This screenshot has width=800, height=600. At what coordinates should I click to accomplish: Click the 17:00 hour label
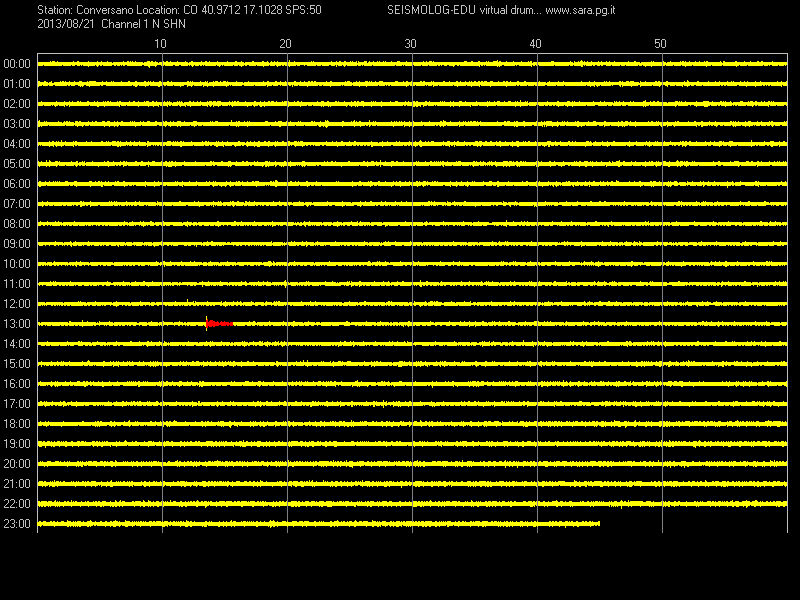[17, 404]
